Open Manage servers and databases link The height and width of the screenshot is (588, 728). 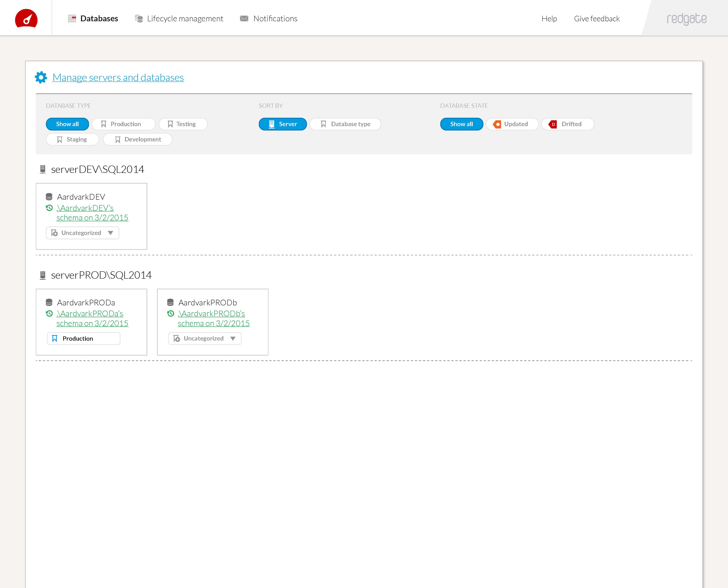point(118,78)
